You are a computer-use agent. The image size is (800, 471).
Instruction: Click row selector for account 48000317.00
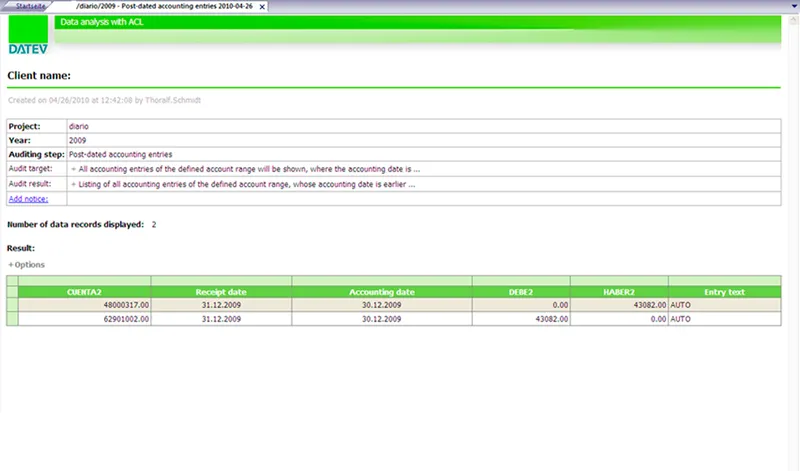[12, 305]
